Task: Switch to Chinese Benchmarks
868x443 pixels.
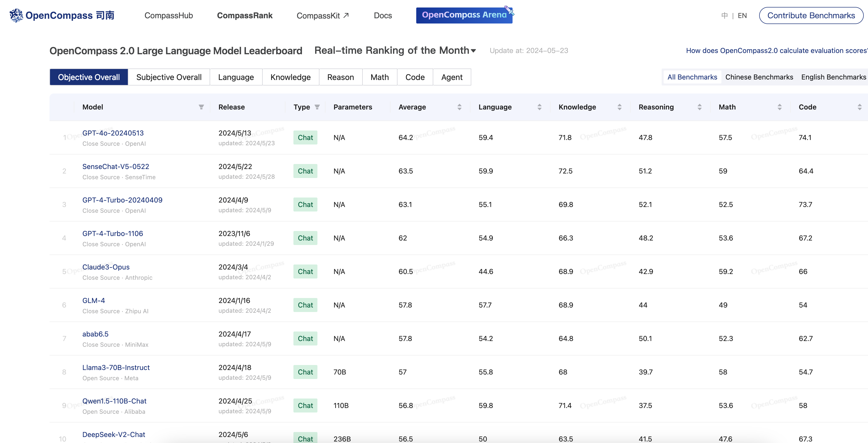Action: [759, 77]
